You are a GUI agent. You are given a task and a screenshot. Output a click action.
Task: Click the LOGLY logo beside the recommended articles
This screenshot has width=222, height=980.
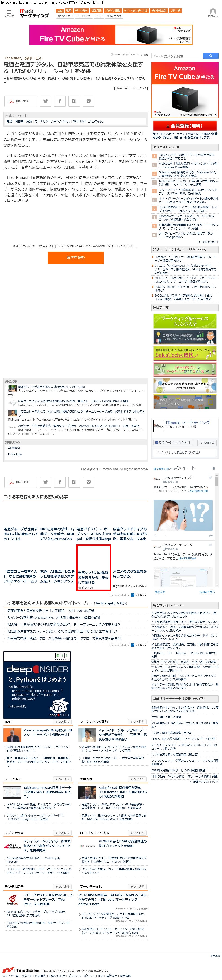click(139, 595)
